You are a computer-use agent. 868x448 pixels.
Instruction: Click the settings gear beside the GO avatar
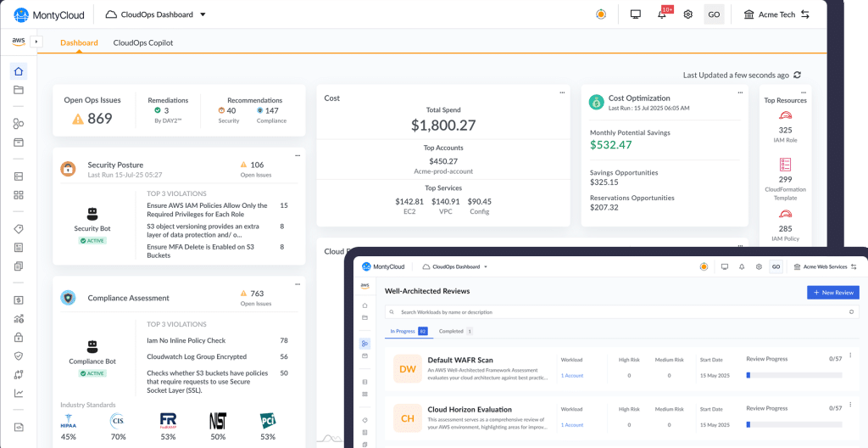[x=688, y=14]
